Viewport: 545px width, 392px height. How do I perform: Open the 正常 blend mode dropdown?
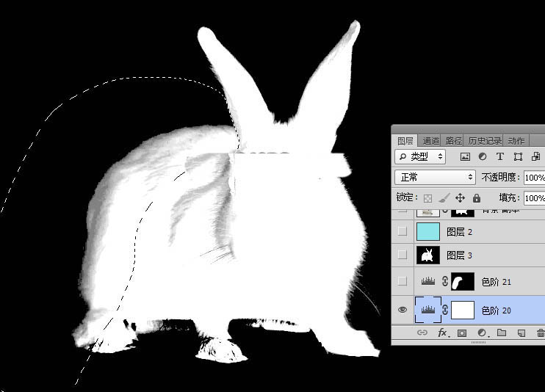coord(436,177)
